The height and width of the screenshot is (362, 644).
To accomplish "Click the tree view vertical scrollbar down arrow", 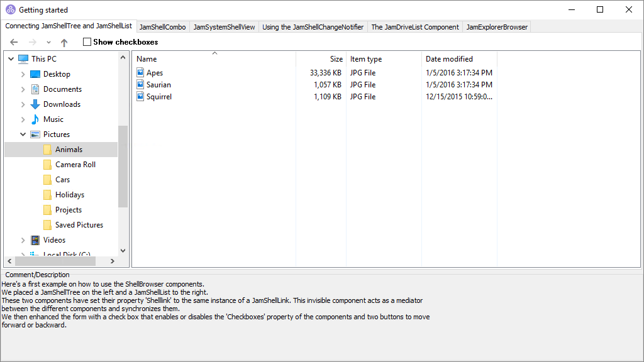I will point(123,250).
